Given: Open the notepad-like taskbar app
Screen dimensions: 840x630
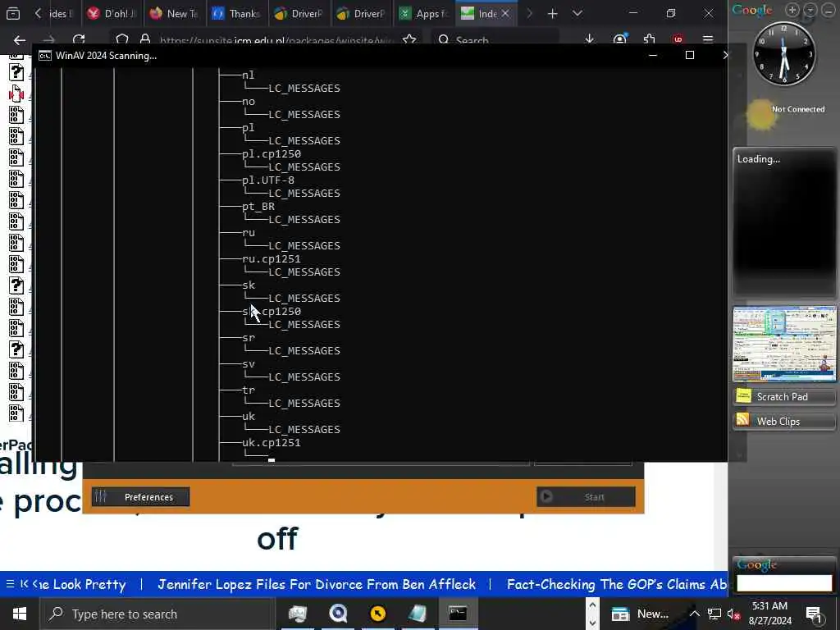Looking at the screenshot, I should tap(418, 614).
